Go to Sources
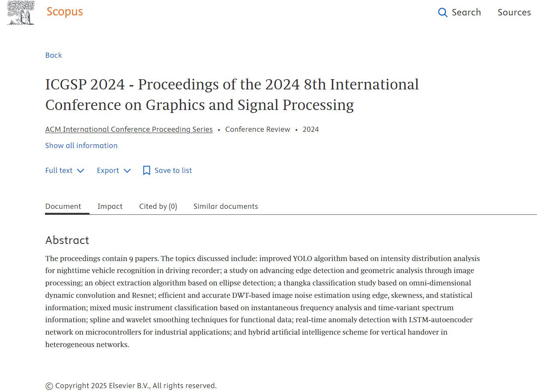This screenshot has height=392, width=537. pos(514,12)
